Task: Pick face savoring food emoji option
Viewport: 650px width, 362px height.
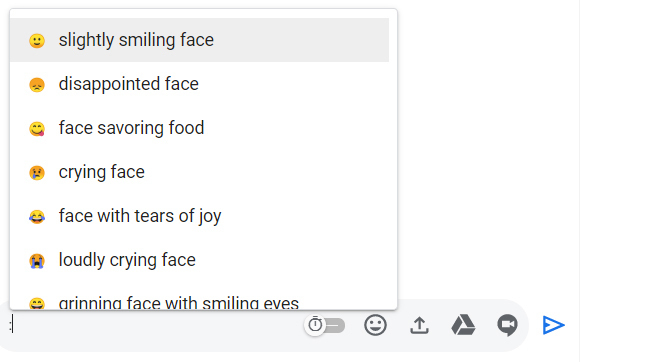Action: (199, 128)
